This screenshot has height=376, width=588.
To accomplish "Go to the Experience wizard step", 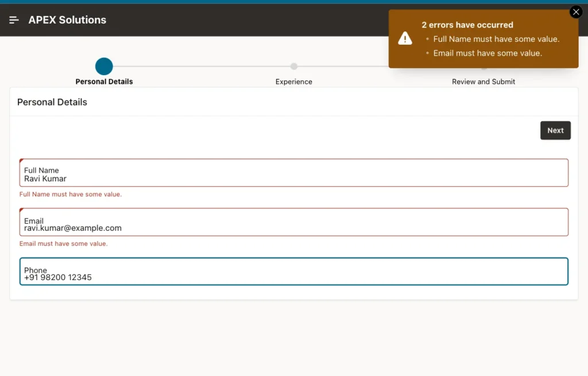I will click(293, 82).
